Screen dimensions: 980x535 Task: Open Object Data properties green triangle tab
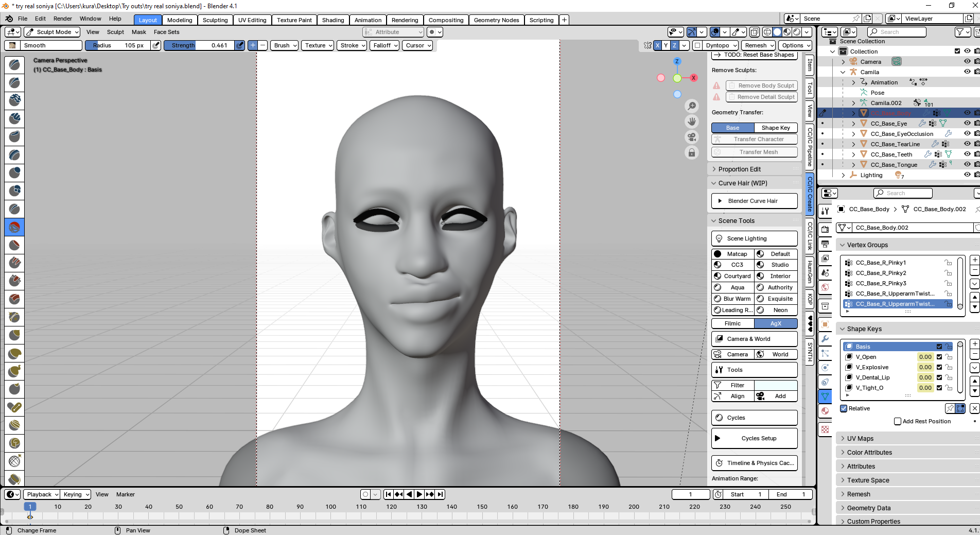tap(825, 396)
